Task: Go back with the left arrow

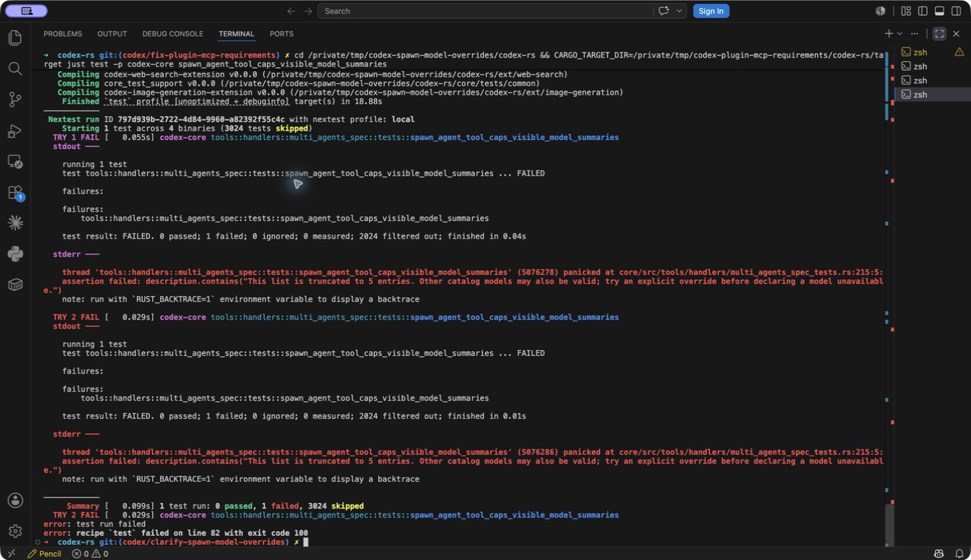Action: pos(291,11)
